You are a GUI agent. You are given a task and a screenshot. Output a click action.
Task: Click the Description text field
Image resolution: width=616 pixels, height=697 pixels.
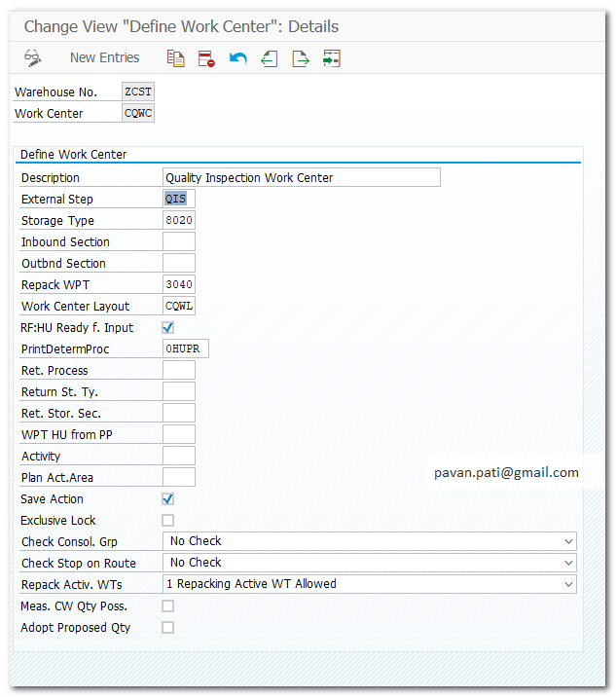302,178
